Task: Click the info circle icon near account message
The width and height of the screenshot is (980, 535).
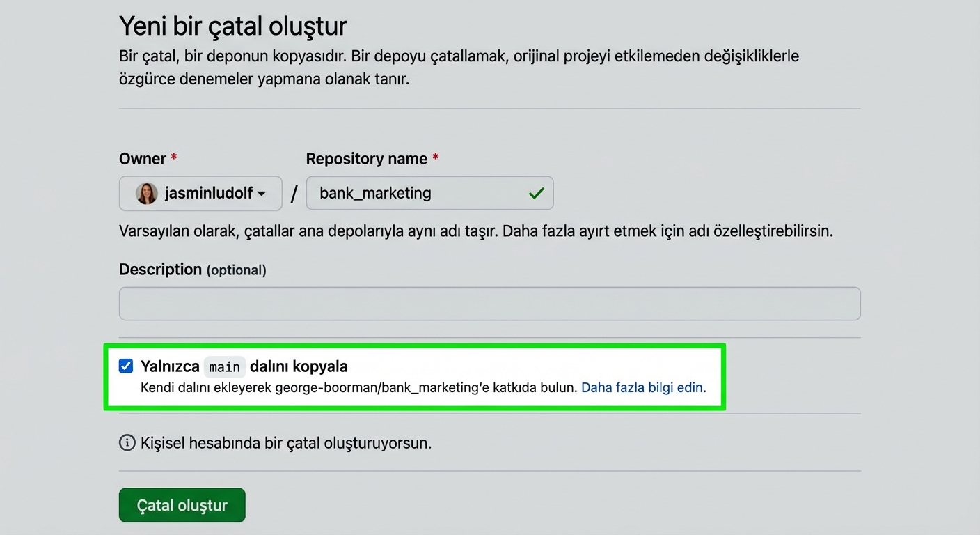Action: pyautogui.click(x=127, y=443)
